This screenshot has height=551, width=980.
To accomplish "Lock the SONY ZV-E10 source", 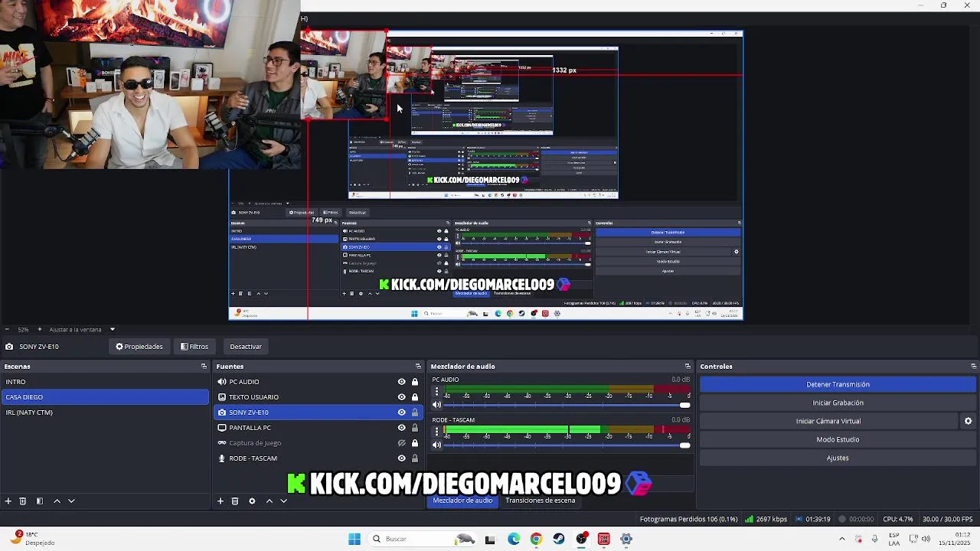I will point(415,412).
